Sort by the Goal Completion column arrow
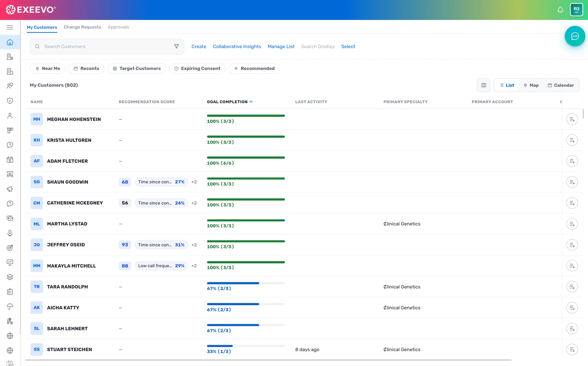Screen dimensions: 588x366 (251, 102)
